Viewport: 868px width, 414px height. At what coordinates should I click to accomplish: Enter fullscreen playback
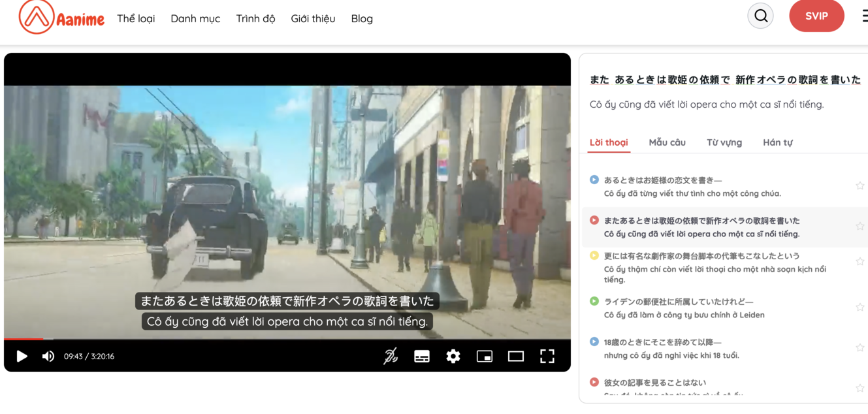(x=548, y=356)
